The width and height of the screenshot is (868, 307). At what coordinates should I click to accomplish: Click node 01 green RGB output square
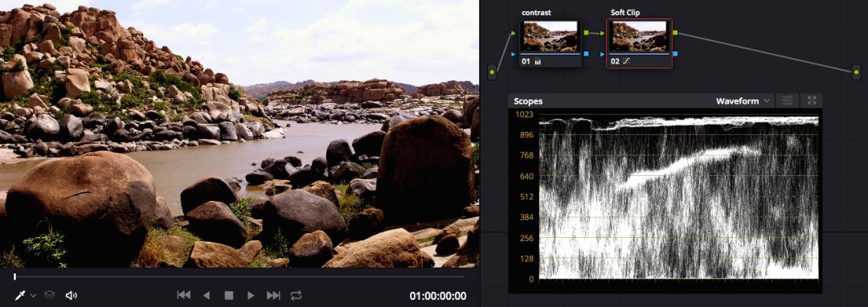click(x=586, y=33)
